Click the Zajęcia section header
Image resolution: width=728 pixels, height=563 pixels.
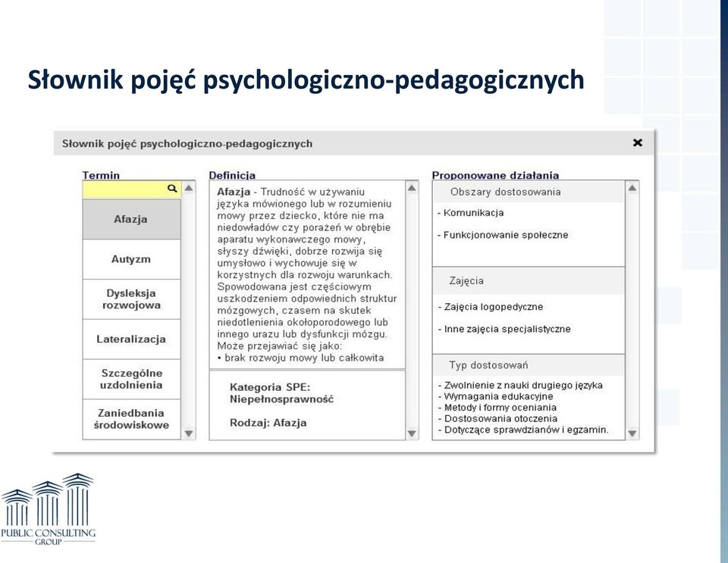coord(529,281)
